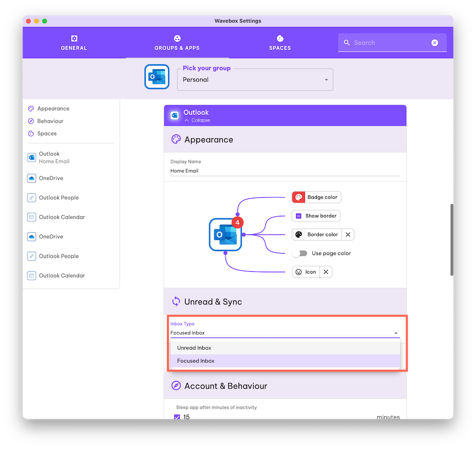Click the Outlook app preview icon with badge
The width and height of the screenshot is (476, 449).
pyautogui.click(x=226, y=234)
